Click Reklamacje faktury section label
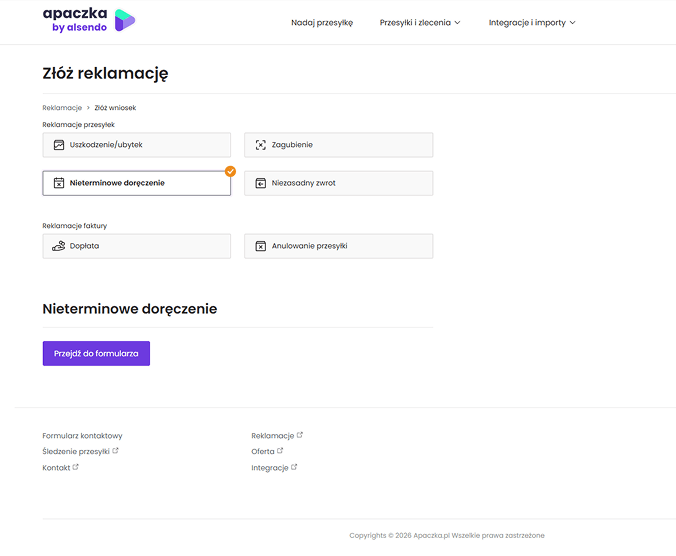Image resolution: width=676 pixels, height=556 pixels. pyautogui.click(x=75, y=225)
